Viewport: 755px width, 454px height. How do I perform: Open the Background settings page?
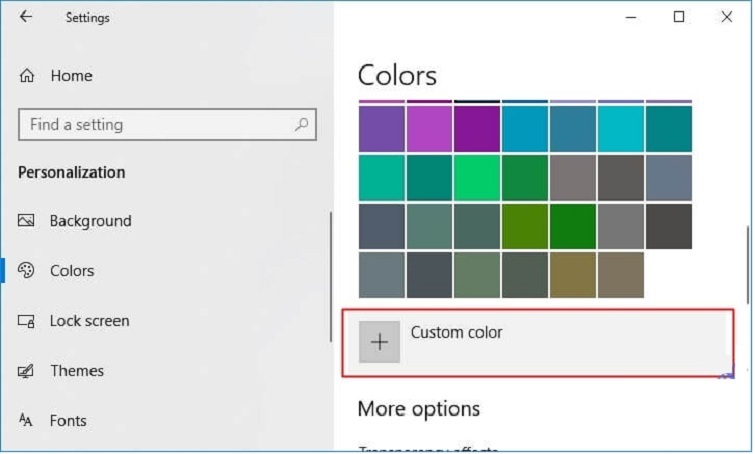tap(90, 221)
